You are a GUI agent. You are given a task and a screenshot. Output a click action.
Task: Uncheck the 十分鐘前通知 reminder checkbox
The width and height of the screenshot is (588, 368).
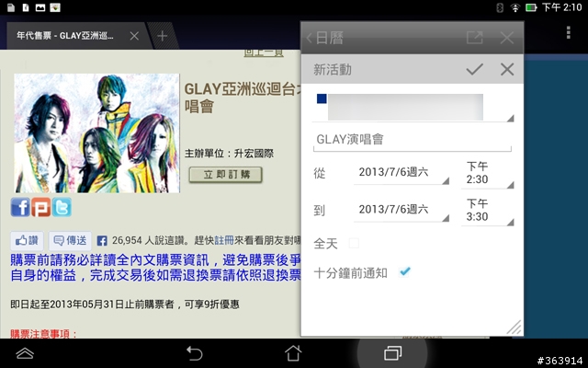point(404,271)
